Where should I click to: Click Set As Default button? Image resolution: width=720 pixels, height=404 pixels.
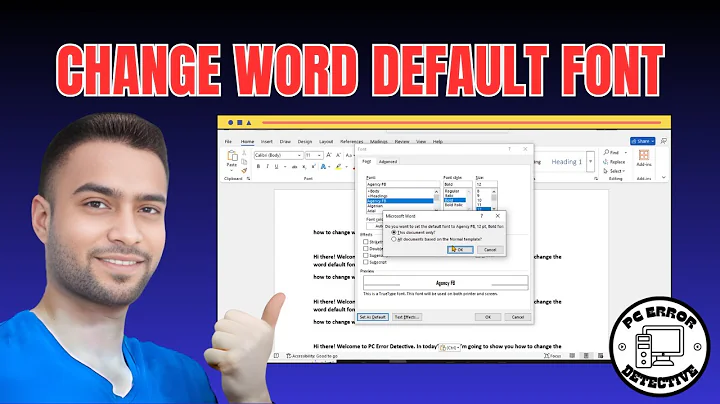[x=372, y=317]
